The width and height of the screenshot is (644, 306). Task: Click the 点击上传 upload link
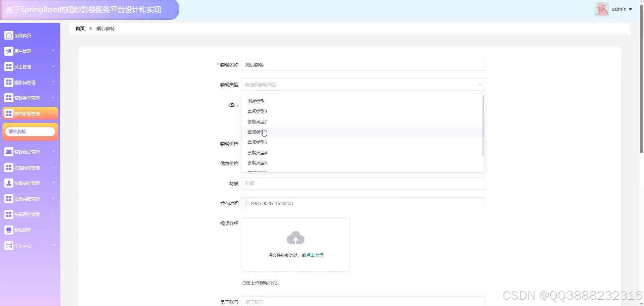(x=314, y=255)
